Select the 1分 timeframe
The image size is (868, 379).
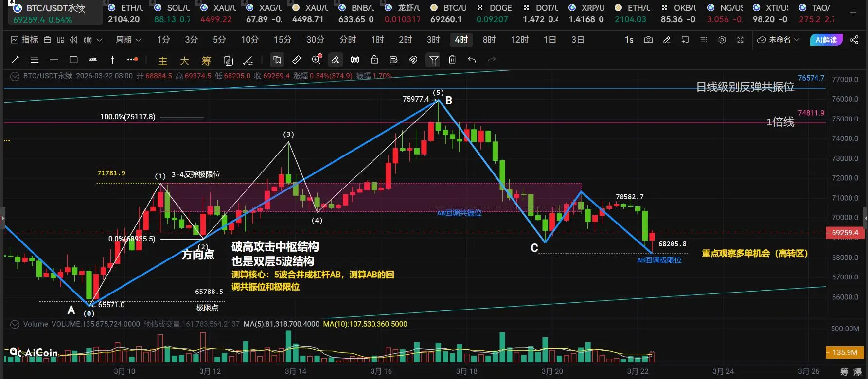pyautogui.click(x=163, y=40)
